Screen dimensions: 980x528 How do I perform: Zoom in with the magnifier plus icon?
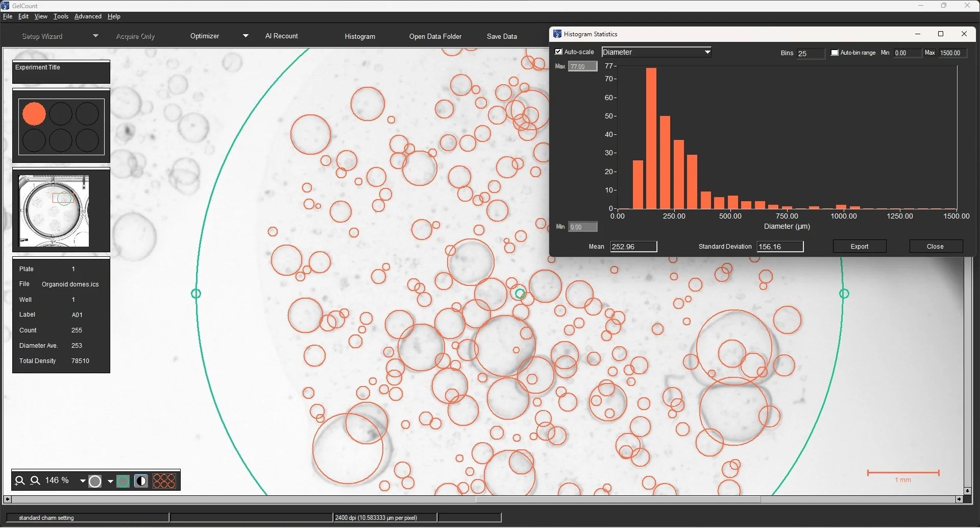click(19, 481)
